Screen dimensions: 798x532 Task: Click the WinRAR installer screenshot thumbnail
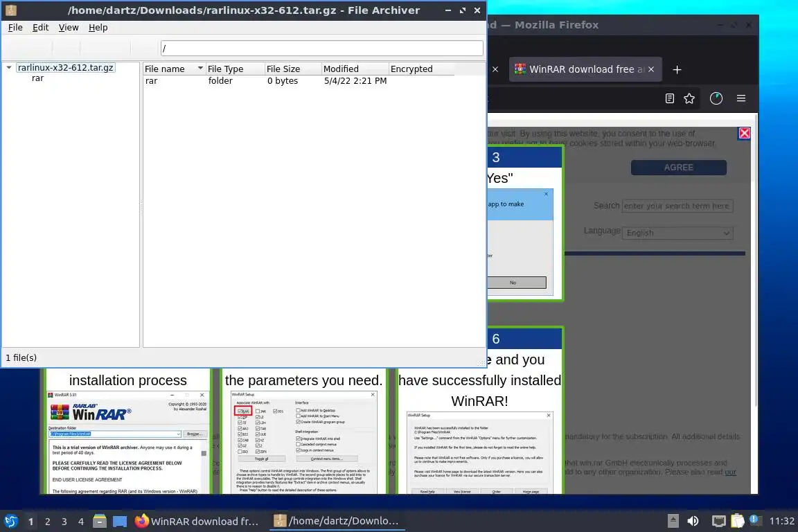(x=127, y=442)
